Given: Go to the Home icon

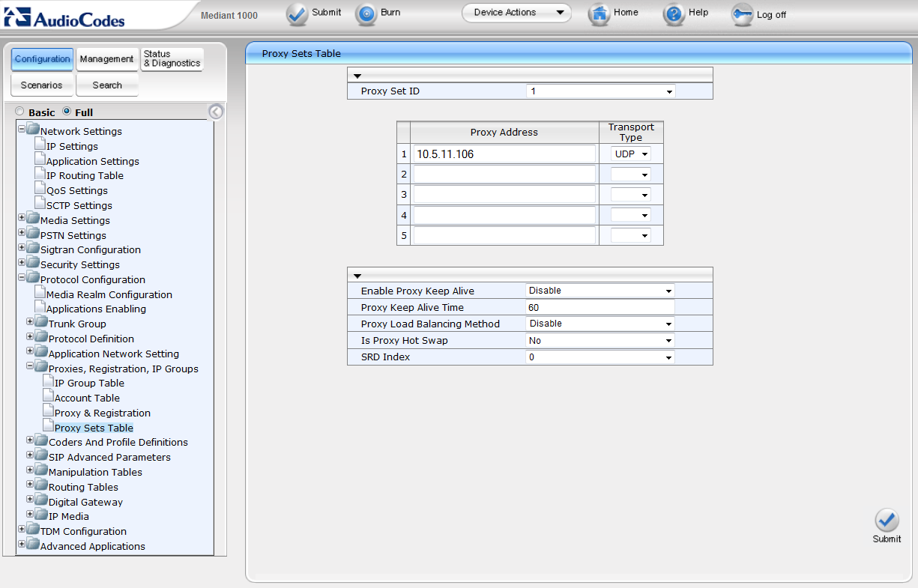Looking at the screenshot, I should (x=599, y=13).
